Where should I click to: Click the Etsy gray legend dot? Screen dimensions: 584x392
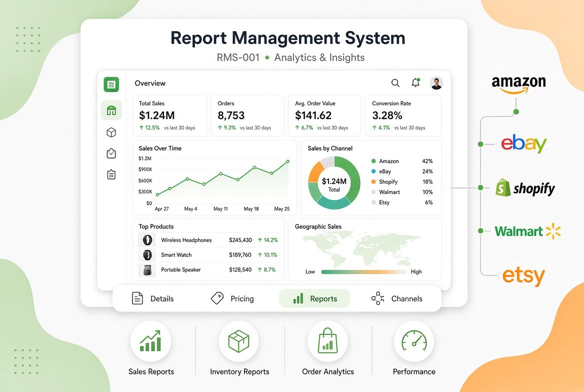tap(373, 202)
